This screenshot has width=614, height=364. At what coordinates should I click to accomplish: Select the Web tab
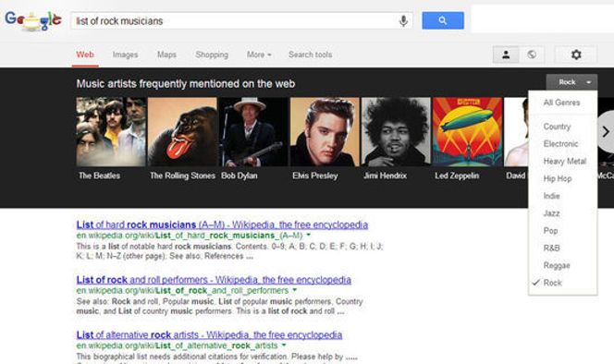click(x=85, y=55)
